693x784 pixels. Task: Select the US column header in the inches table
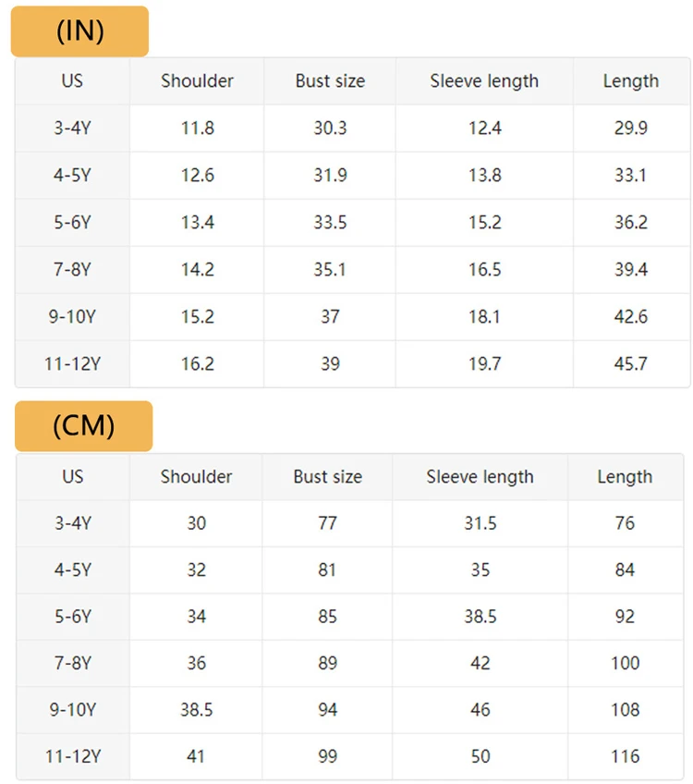(72, 81)
